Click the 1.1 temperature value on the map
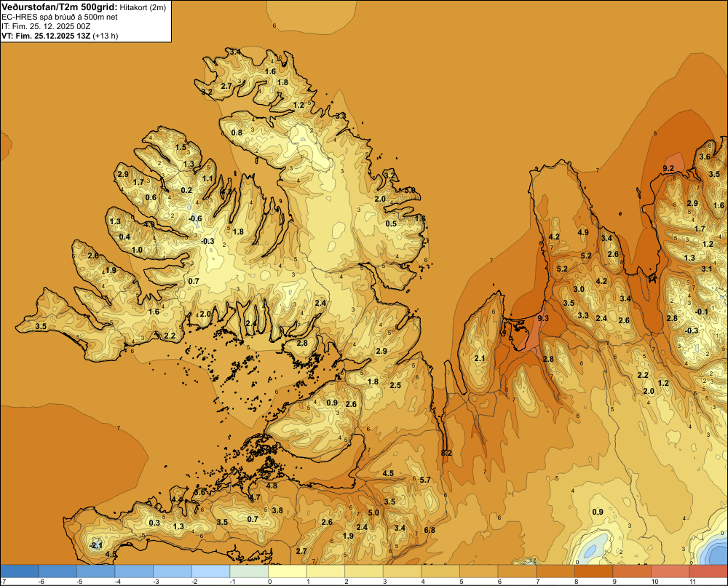Image resolution: width=728 pixels, height=586 pixels. click(x=207, y=178)
